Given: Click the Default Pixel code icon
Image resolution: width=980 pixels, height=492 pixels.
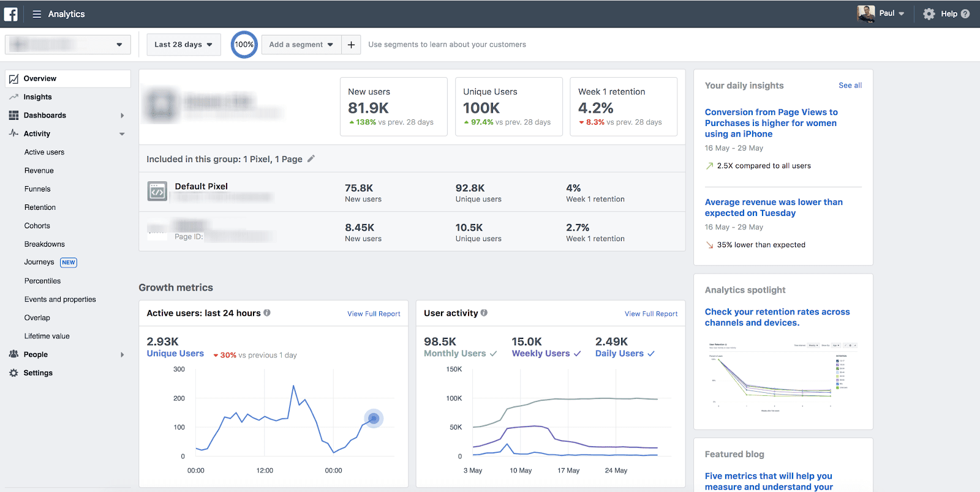Looking at the screenshot, I should (x=157, y=192).
